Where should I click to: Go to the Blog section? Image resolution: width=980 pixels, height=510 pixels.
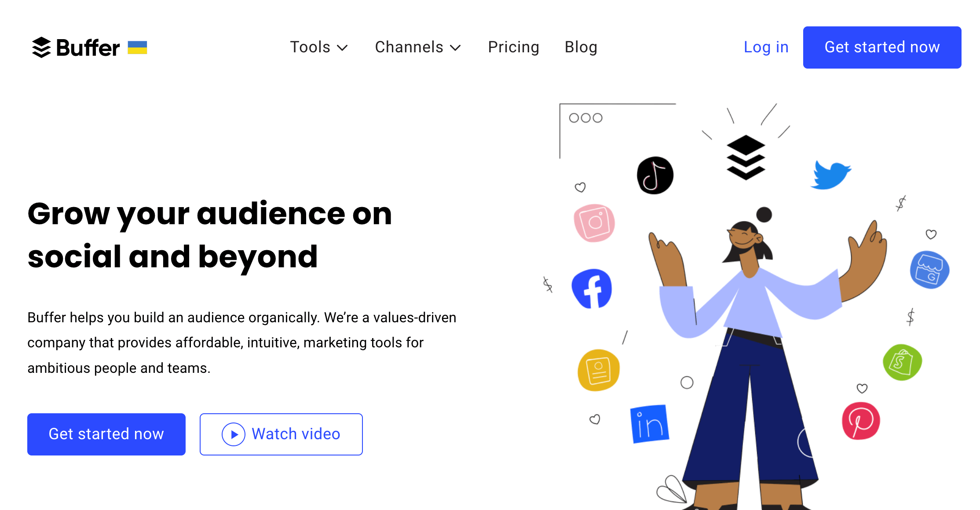click(581, 47)
